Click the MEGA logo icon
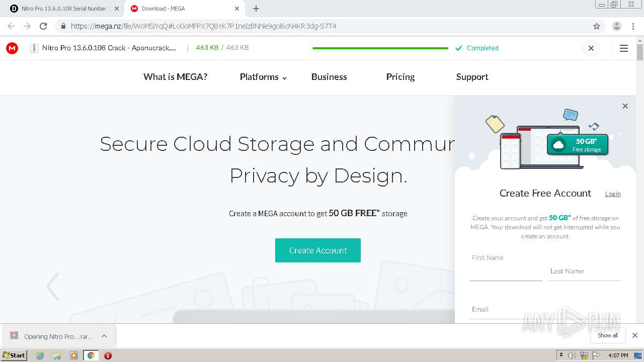The width and height of the screenshot is (644, 362). click(x=12, y=48)
